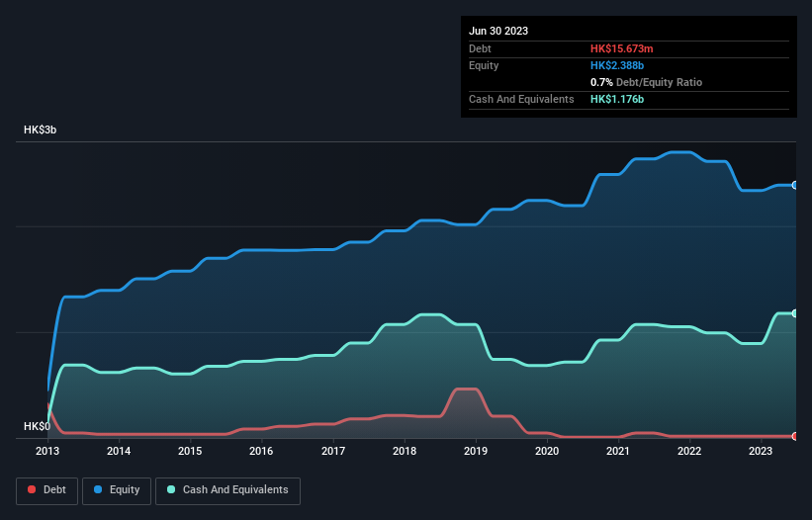Click the Equity endpoint marker on chart

pos(795,185)
